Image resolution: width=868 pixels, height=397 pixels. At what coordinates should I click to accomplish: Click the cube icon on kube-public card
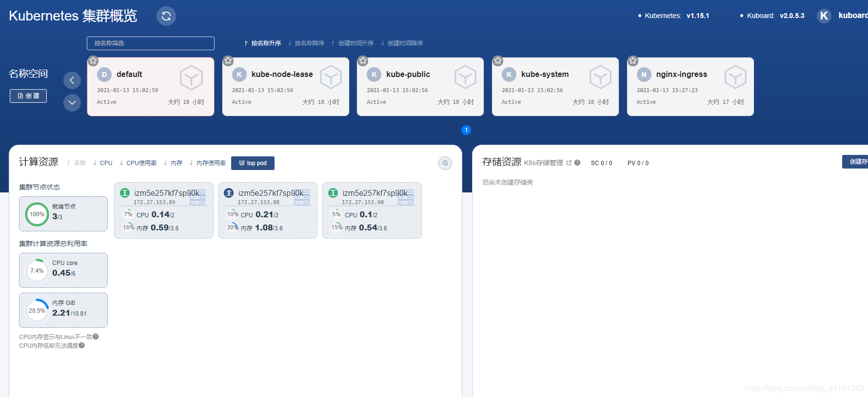466,77
